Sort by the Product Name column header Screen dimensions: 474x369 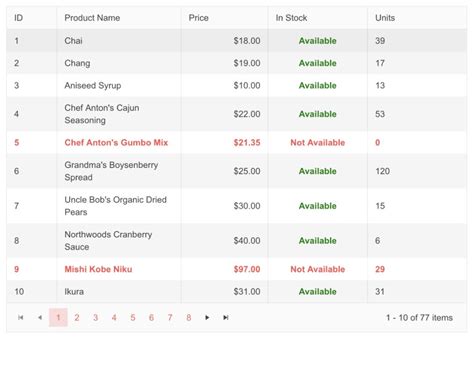92,18
